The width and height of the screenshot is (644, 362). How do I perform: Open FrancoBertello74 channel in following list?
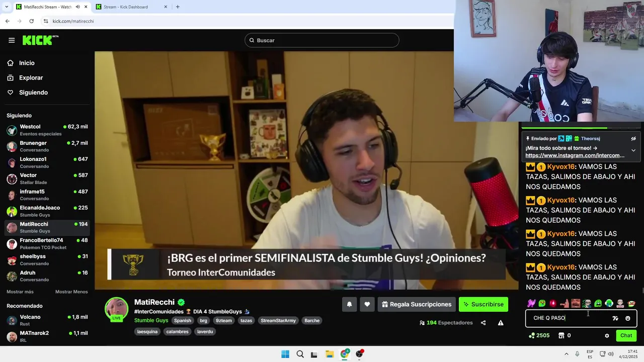[47, 243]
